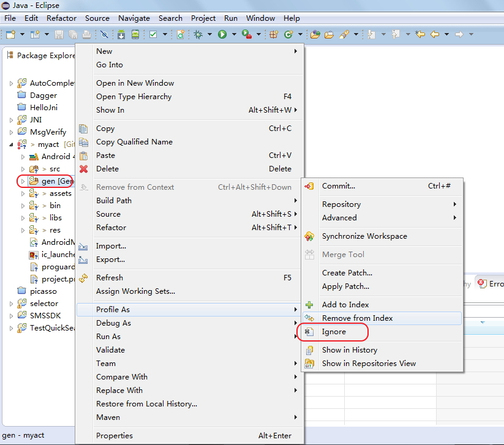Open dropdown arrow beside Debug icon
This screenshot has width=504, height=445.
pyautogui.click(x=209, y=34)
